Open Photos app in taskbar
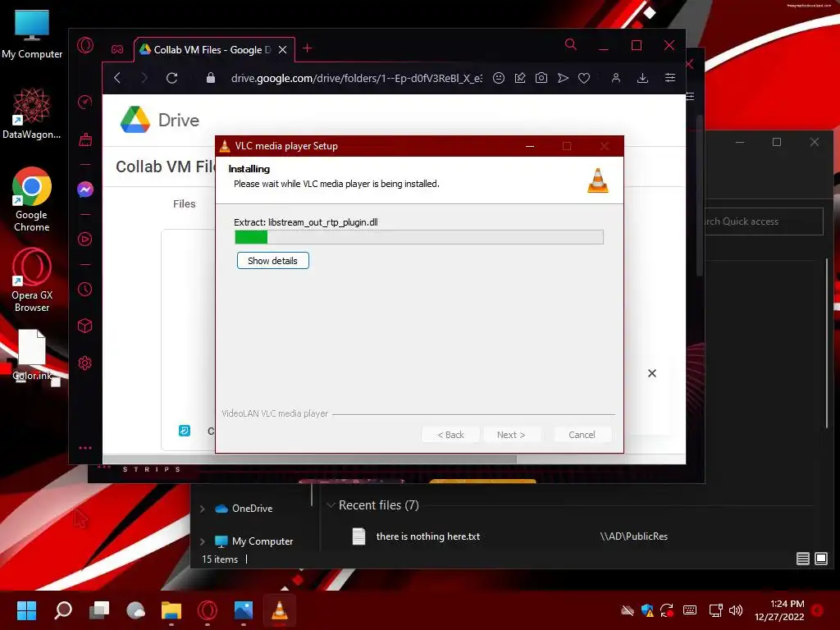Screen dimensions: 840x630 tap(243, 610)
